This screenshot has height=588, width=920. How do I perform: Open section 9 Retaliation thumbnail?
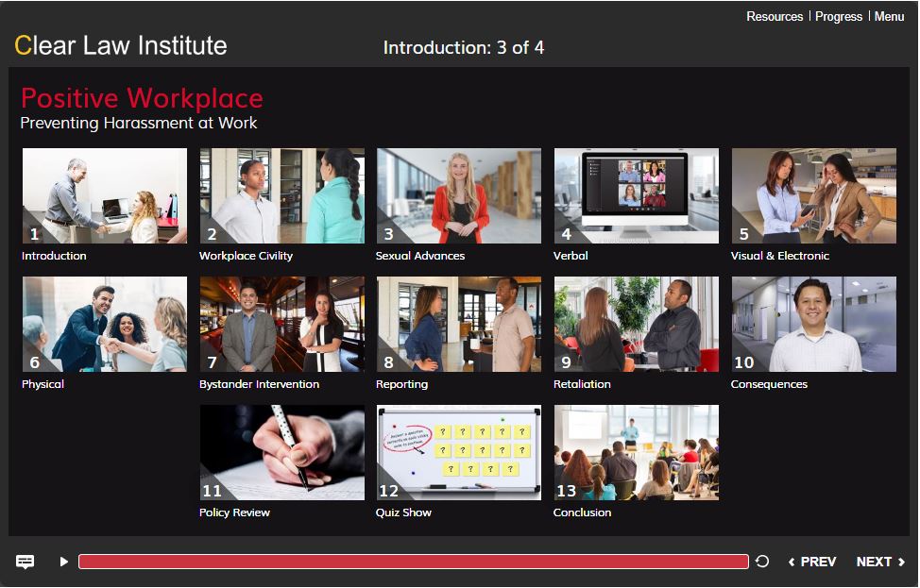click(x=636, y=324)
